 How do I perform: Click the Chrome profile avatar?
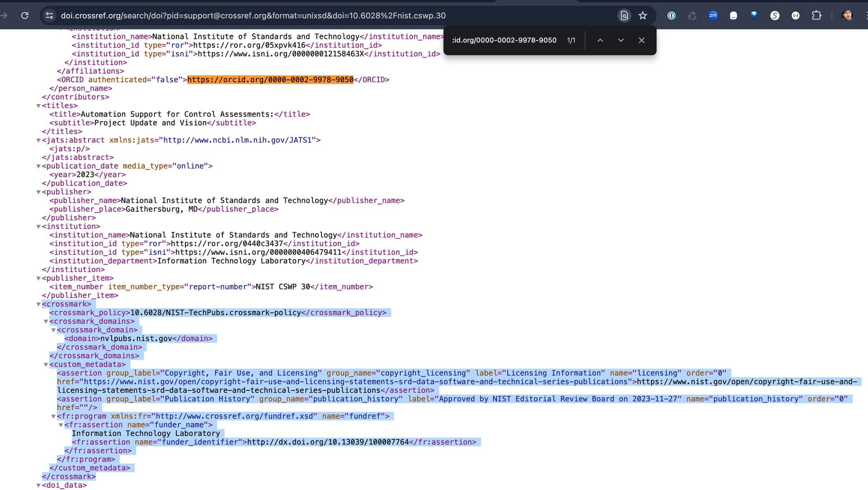847,15
